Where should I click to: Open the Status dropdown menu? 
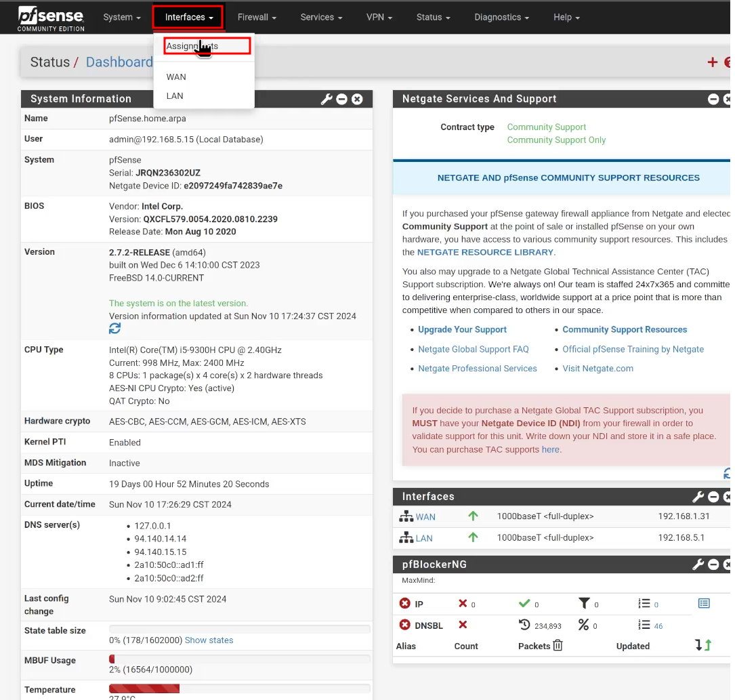pyautogui.click(x=433, y=18)
